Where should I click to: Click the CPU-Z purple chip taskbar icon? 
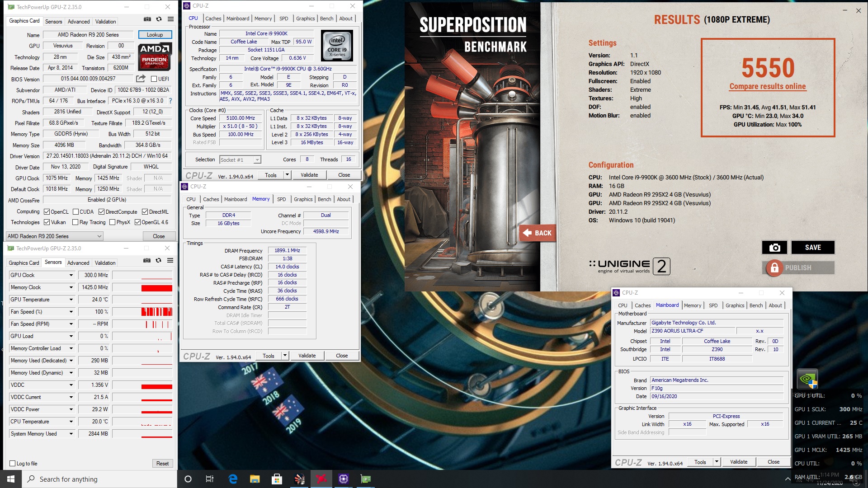344,479
